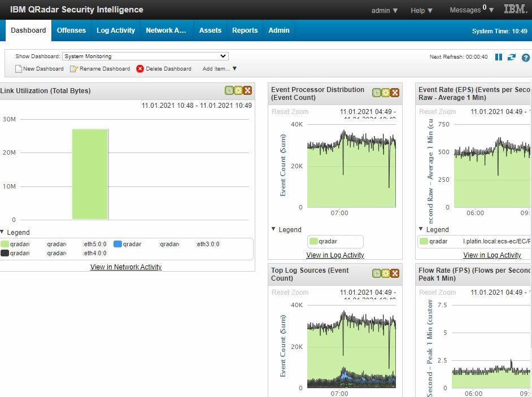Open the Admin tab
Viewport: 532px width, 397px height.
pos(279,30)
